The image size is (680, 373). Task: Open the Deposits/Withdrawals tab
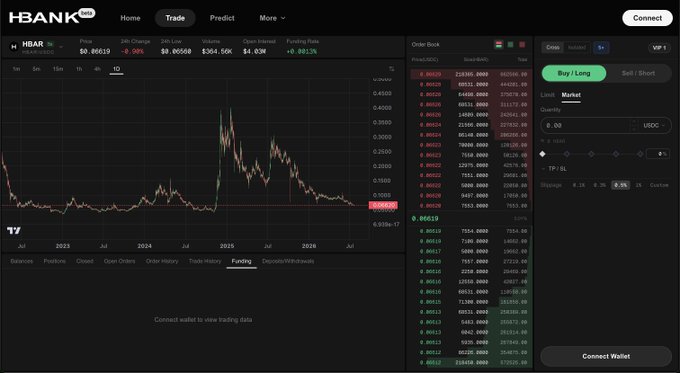[288, 261]
